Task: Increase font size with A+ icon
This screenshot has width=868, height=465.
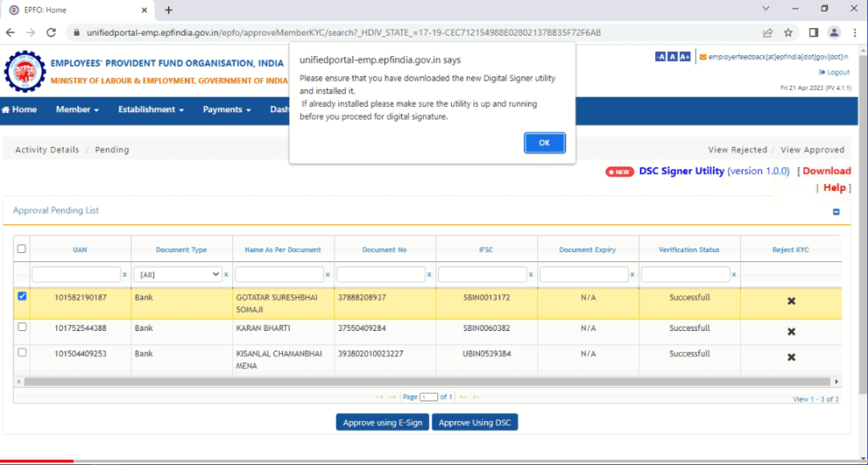Action: [685, 57]
